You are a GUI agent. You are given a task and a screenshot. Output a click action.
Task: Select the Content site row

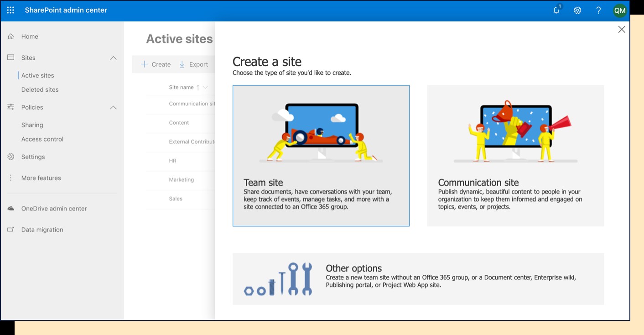(x=181, y=123)
